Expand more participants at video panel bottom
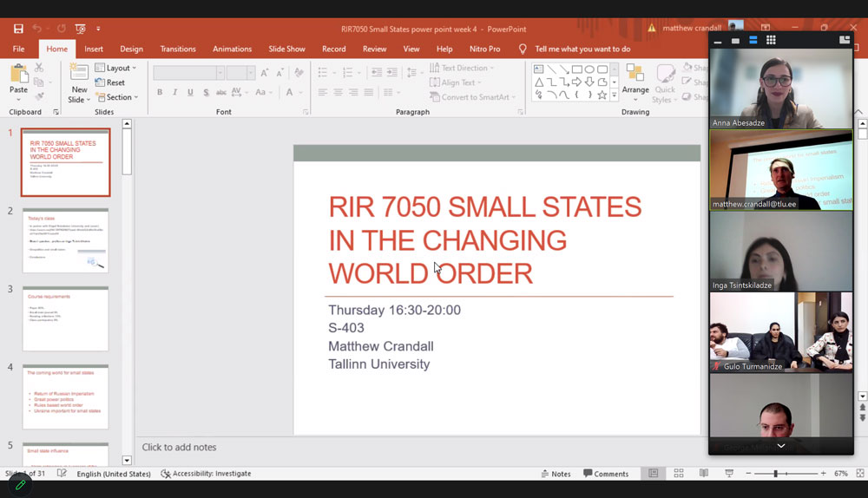868x498 pixels. pos(780,446)
